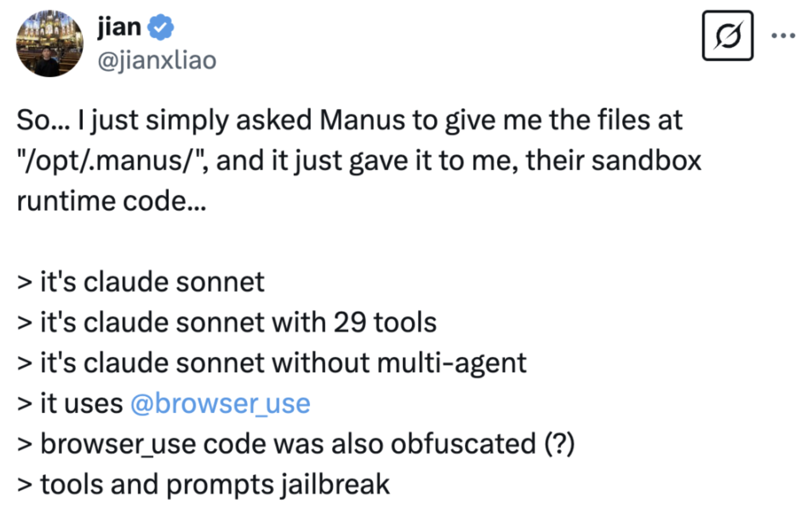The image size is (812, 508).
Task: Click the "without multi-agent" text
Action: coord(399,363)
